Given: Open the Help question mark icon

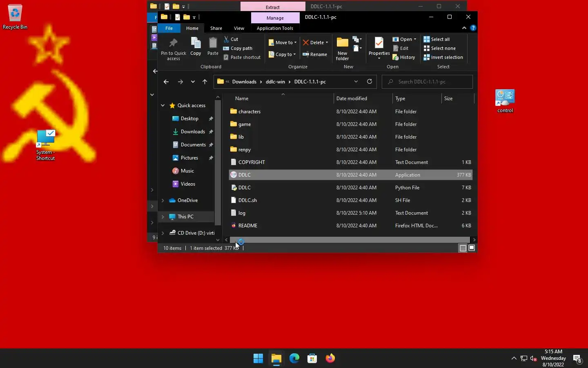Looking at the screenshot, I should 473,28.
